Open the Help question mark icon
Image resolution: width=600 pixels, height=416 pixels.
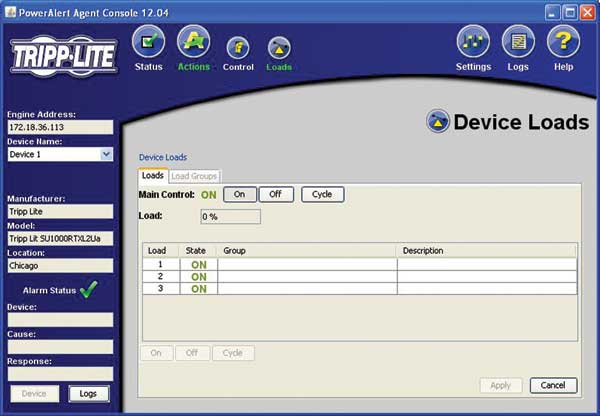click(x=563, y=41)
